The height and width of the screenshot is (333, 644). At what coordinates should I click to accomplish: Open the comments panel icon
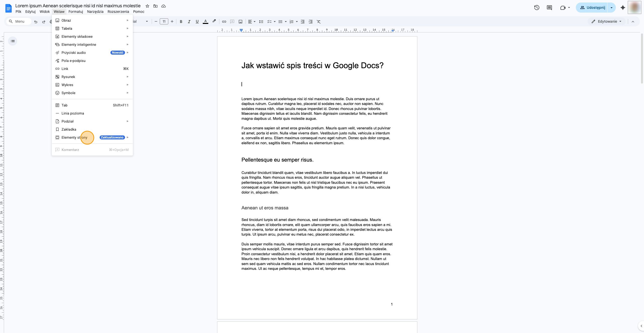549,8
